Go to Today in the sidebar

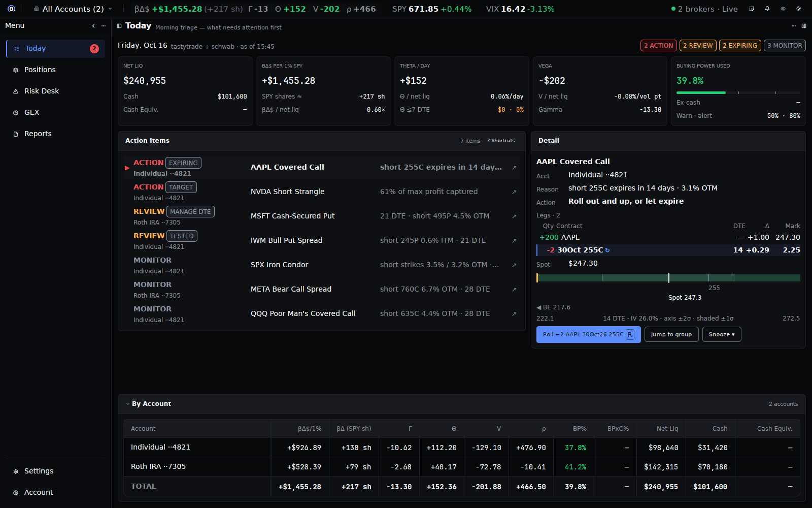55,49
